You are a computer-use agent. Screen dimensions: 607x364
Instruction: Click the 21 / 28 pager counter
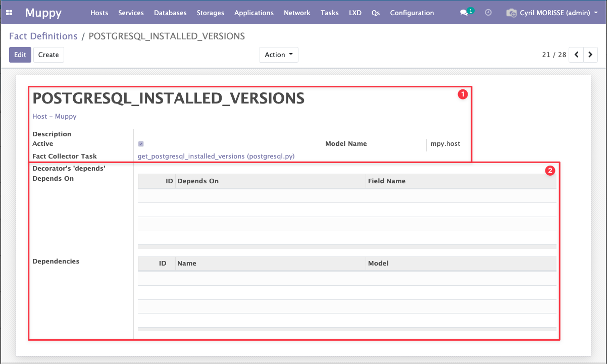pos(554,55)
